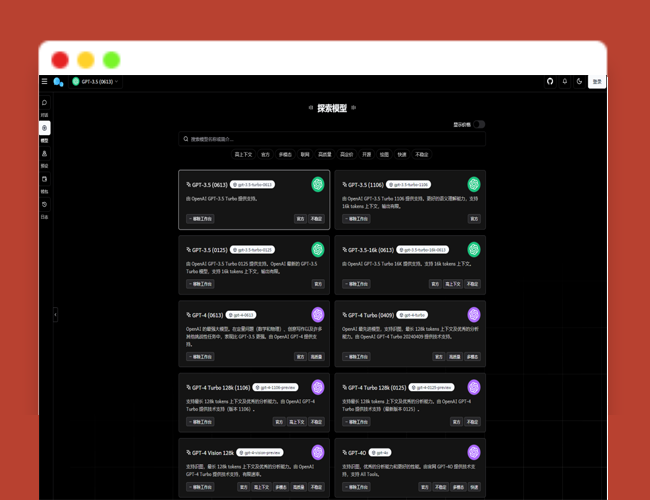Collapse the left sidebar with edge handle
The width and height of the screenshot is (650, 500).
click(x=55, y=315)
